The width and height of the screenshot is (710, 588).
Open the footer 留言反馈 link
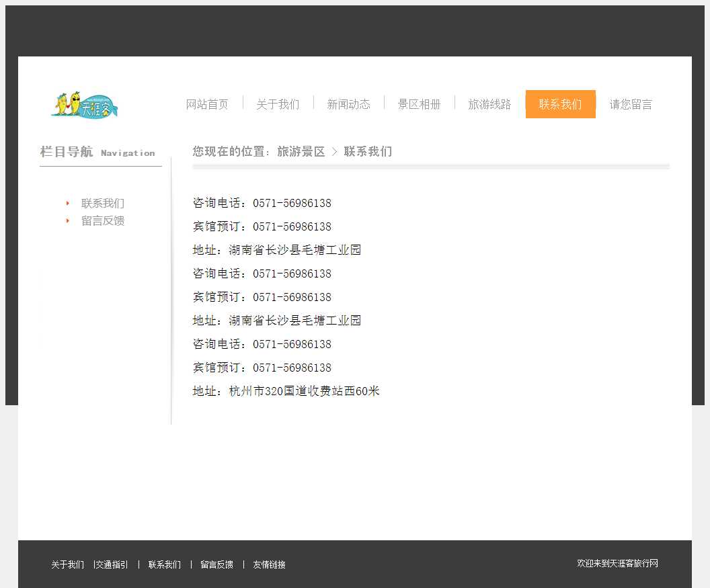(x=216, y=564)
